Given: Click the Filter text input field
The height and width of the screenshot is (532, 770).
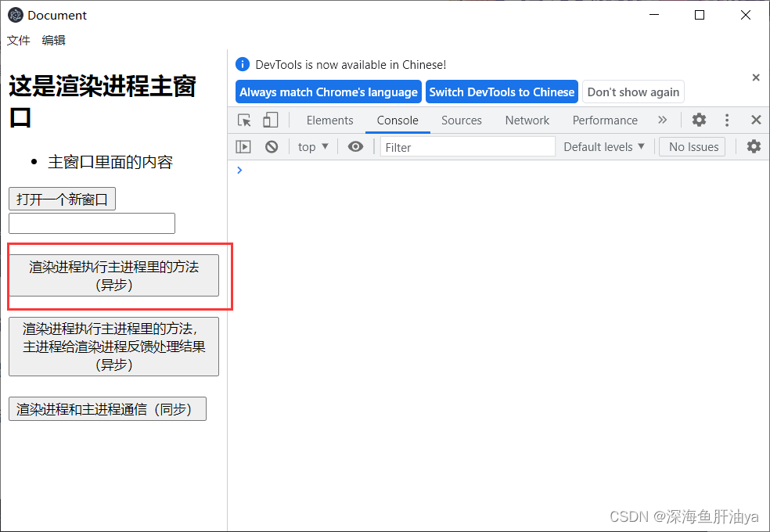Looking at the screenshot, I should pos(467,146).
